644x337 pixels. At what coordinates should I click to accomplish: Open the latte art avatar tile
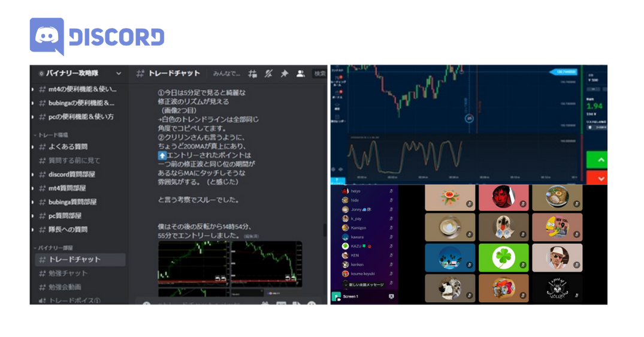(x=450, y=227)
